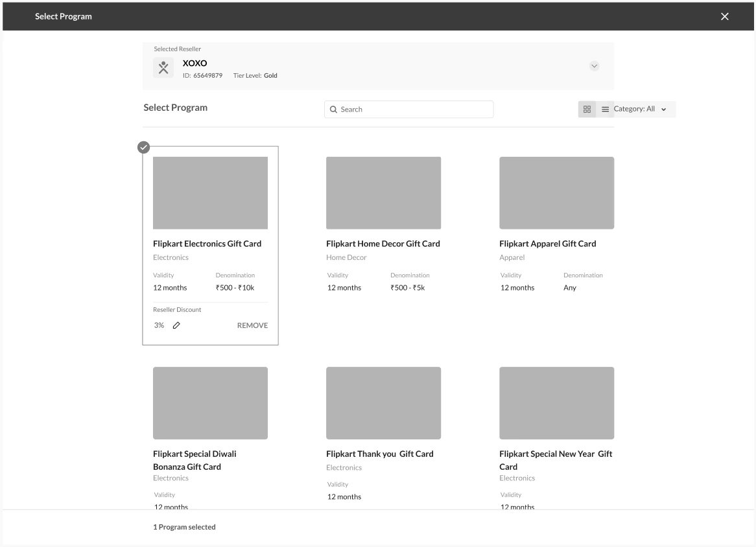
Task: Open the Flipkart Electronics Gift Card thumbnail
Action: coord(210,192)
